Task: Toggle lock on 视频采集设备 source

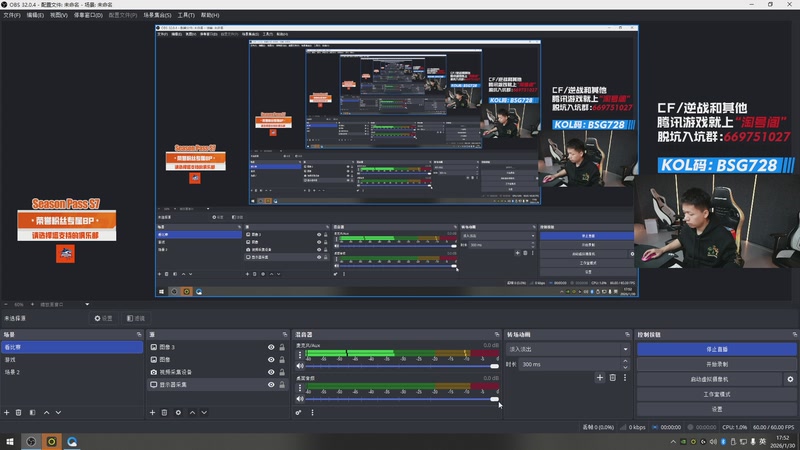Action: (x=282, y=372)
